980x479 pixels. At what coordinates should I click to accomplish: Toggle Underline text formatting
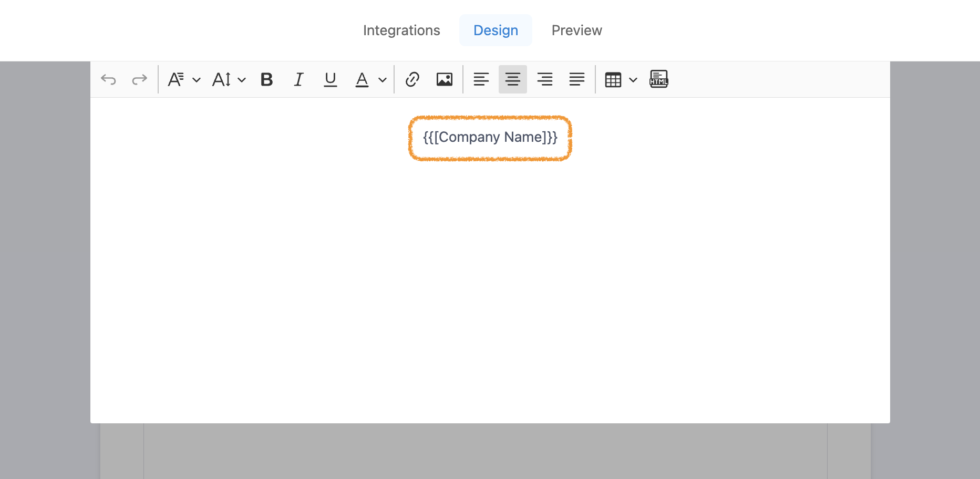[330, 79]
